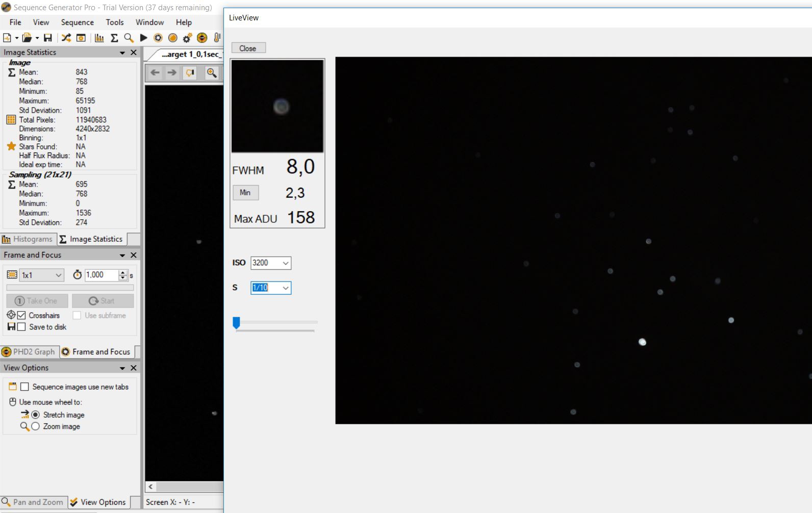
Task: Click the zoom-in magnifier in the image toolbar
Action: pyautogui.click(x=212, y=73)
